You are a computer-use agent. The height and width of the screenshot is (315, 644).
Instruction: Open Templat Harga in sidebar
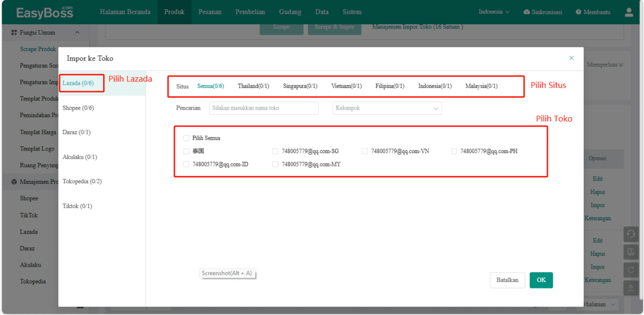tap(38, 132)
